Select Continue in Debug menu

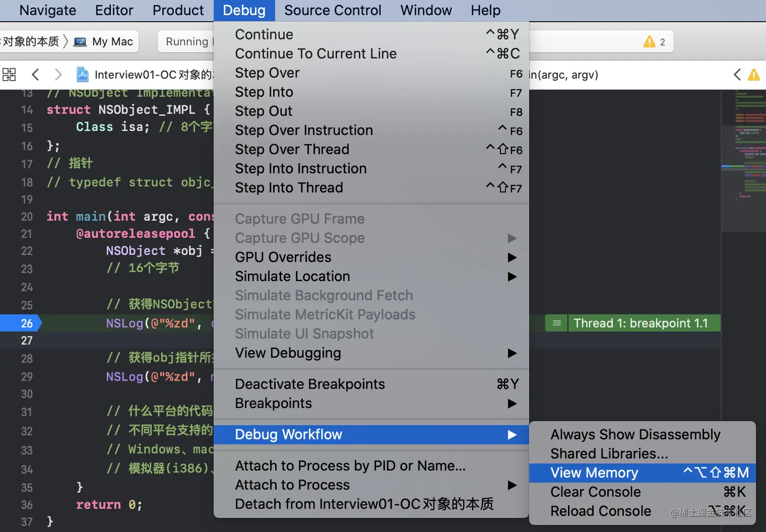click(x=371, y=34)
